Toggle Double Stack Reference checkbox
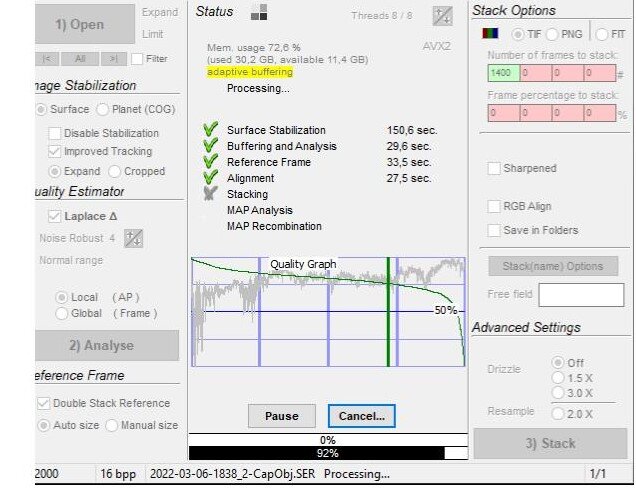Screen dimensions: 636x489 click(43, 403)
